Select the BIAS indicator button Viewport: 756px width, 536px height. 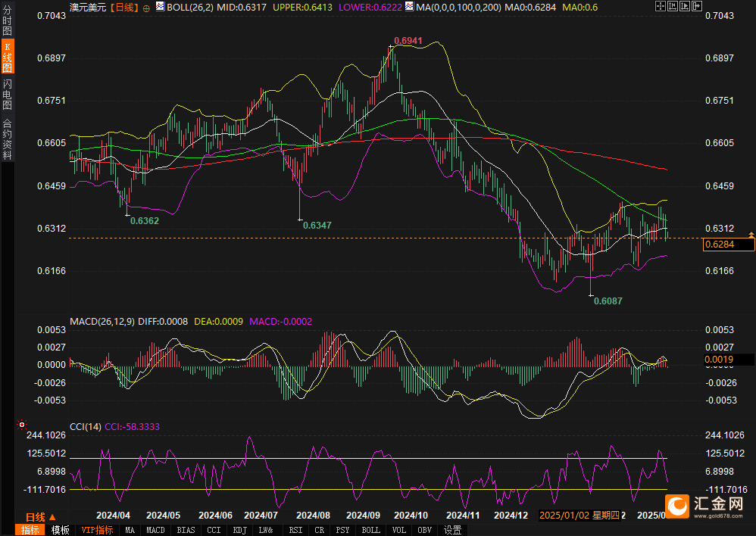(186, 530)
